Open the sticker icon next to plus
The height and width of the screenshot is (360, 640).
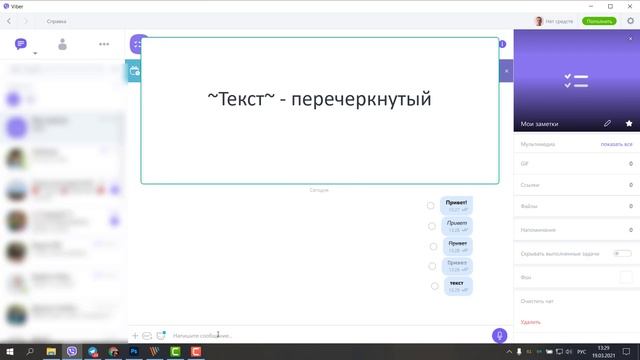(147, 336)
